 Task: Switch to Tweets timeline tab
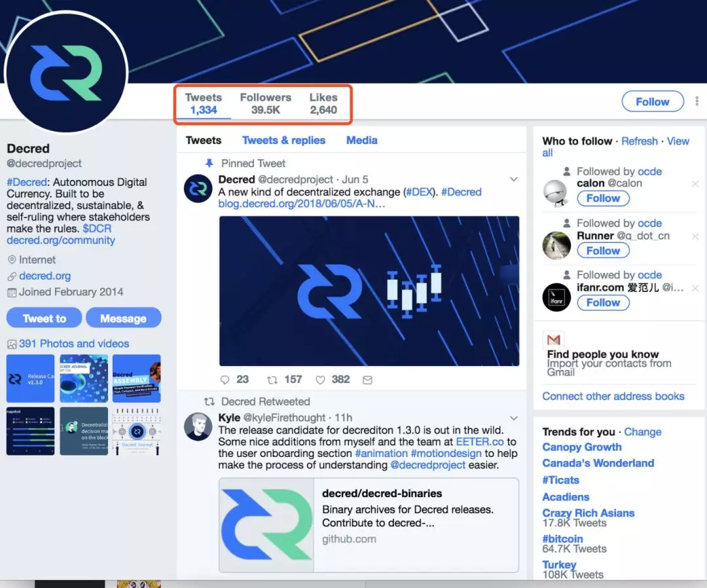point(204,140)
